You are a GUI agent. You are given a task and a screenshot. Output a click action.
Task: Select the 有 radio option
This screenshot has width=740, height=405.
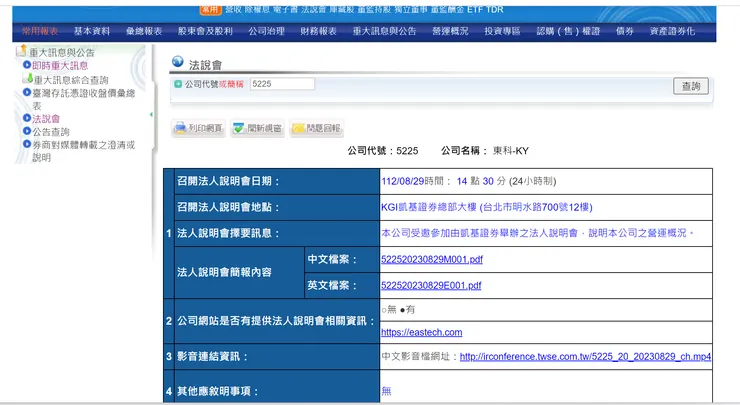point(402,310)
